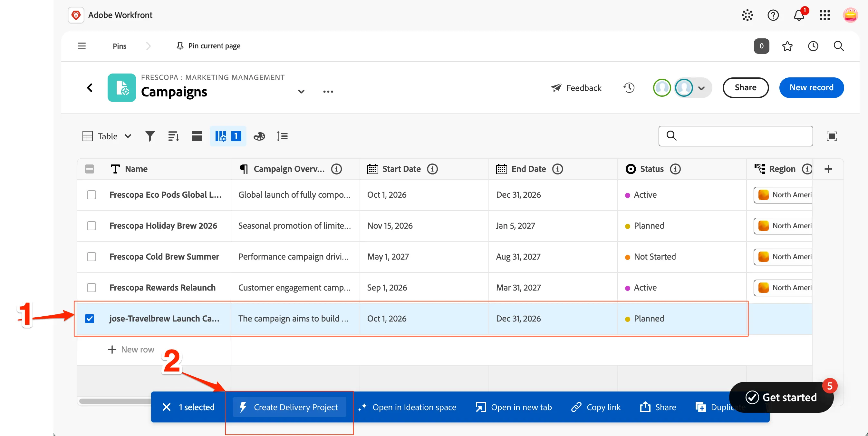868x436 pixels.
Task: Go back with the left chevron
Action: (90, 88)
